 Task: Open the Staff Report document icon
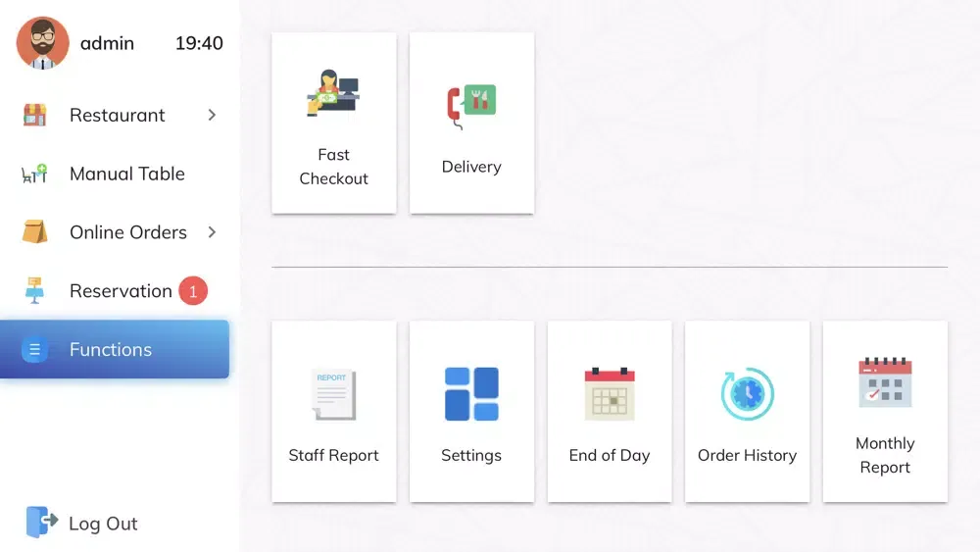pyautogui.click(x=333, y=394)
